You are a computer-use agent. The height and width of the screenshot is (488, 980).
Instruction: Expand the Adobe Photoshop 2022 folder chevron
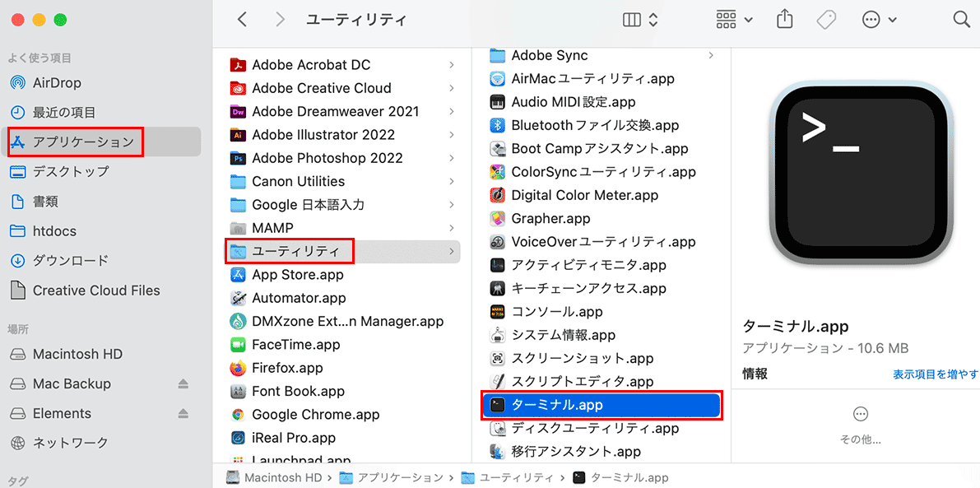coord(453,157)
